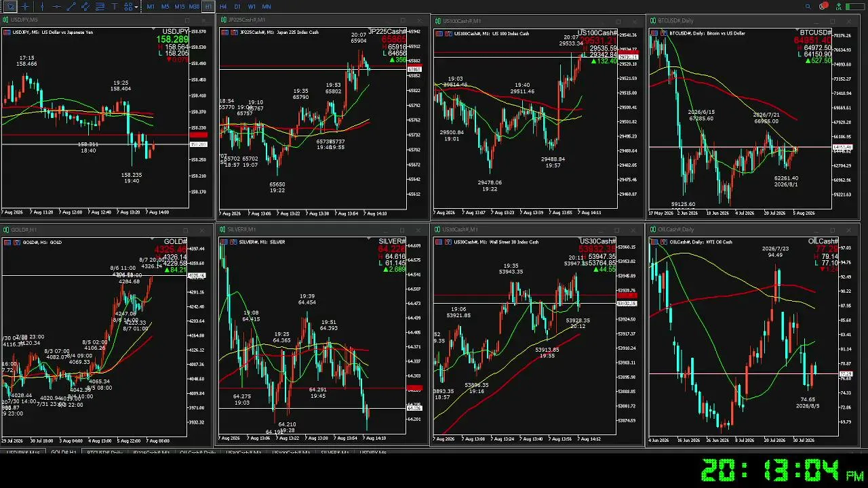Screen dimensions: 868x488
Task: Open the GOLD# H1 bottom tab
Action: point(64,452)
